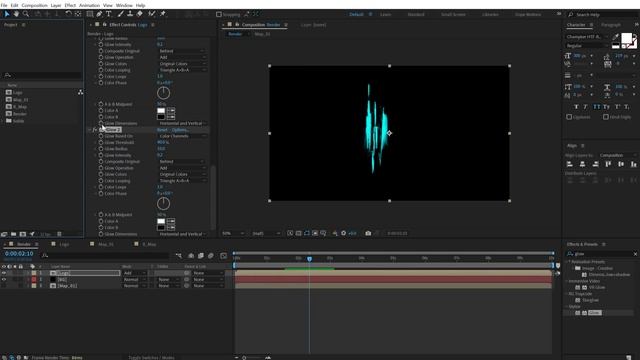640x360 pixels.
Task: Click first Glow Color B black swatch
Action: click(x=161, y=117)
